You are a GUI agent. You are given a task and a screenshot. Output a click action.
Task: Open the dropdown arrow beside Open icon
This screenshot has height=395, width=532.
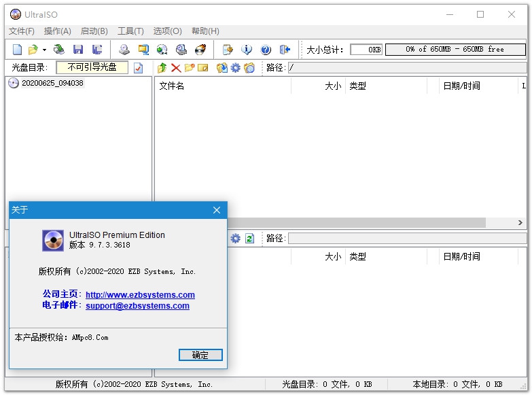44,50
